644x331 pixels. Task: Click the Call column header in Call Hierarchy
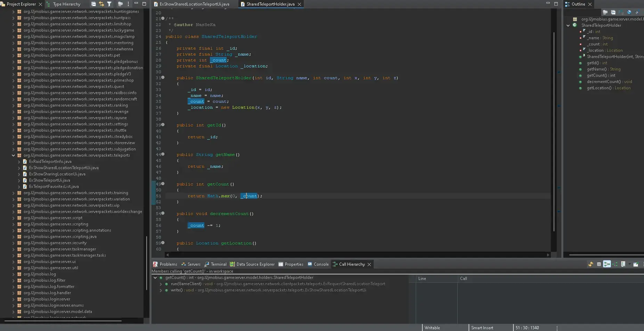[x=551, y=279]
